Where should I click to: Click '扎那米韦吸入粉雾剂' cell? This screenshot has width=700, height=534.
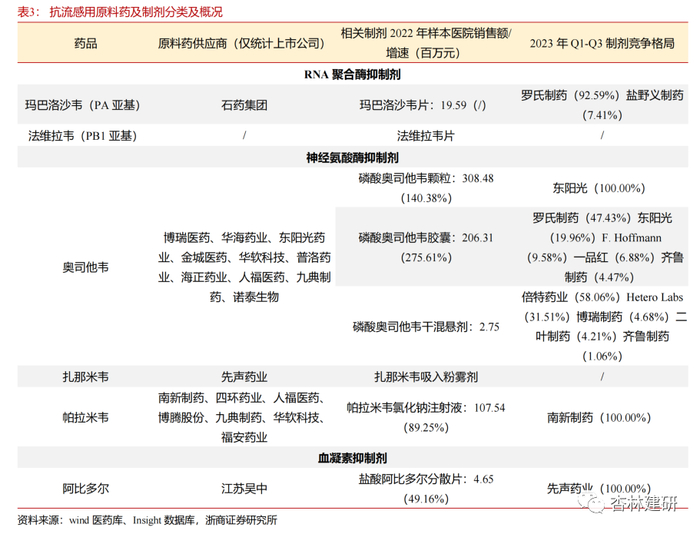(x=426, y=377)
